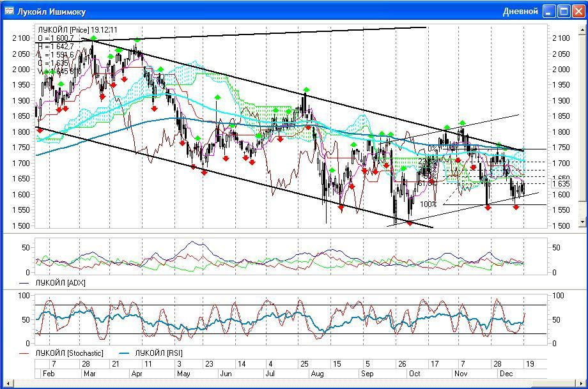Click the Дневной timeframe label in title bar

520,11
